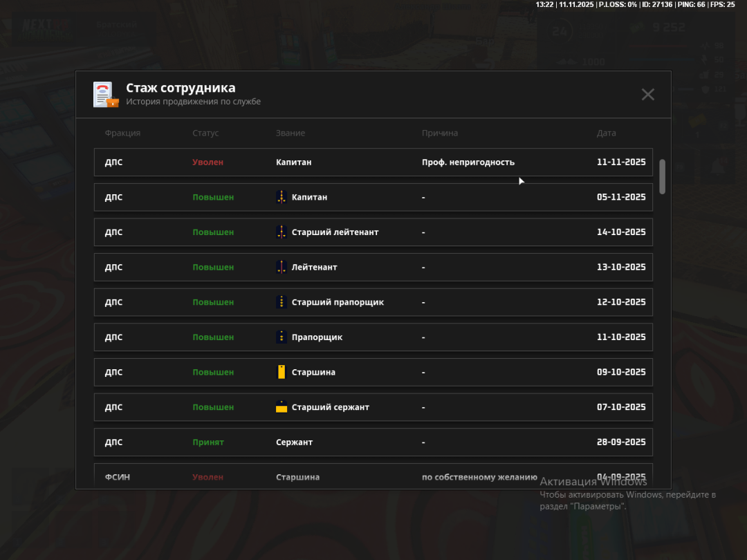Viewport: 747px width, 560px height.
Task: Click the Причина column header
Action: coord(440,133)
